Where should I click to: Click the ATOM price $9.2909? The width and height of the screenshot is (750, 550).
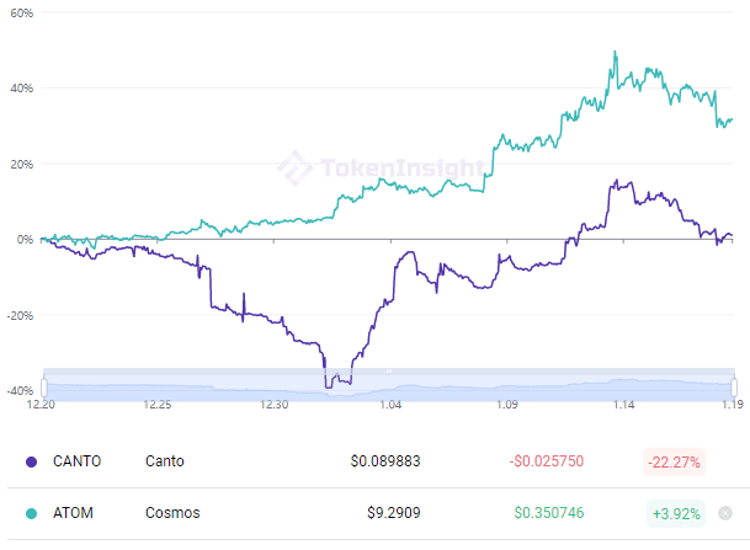click(x=393, y=513)
